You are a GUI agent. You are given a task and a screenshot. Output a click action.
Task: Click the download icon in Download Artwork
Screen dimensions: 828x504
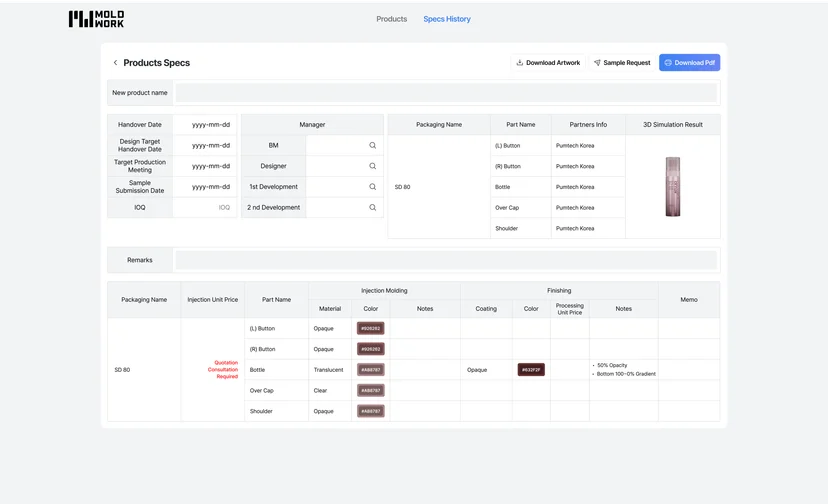(520, 62)
